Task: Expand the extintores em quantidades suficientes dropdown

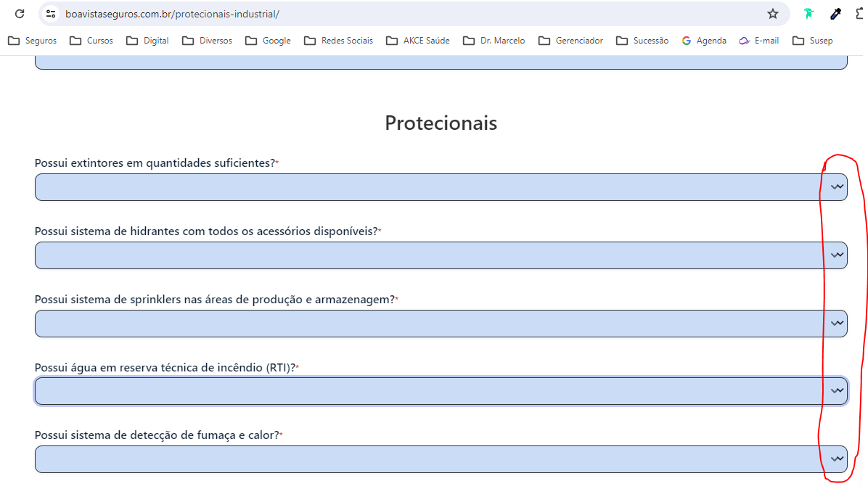Action: (x=441, y=187)
